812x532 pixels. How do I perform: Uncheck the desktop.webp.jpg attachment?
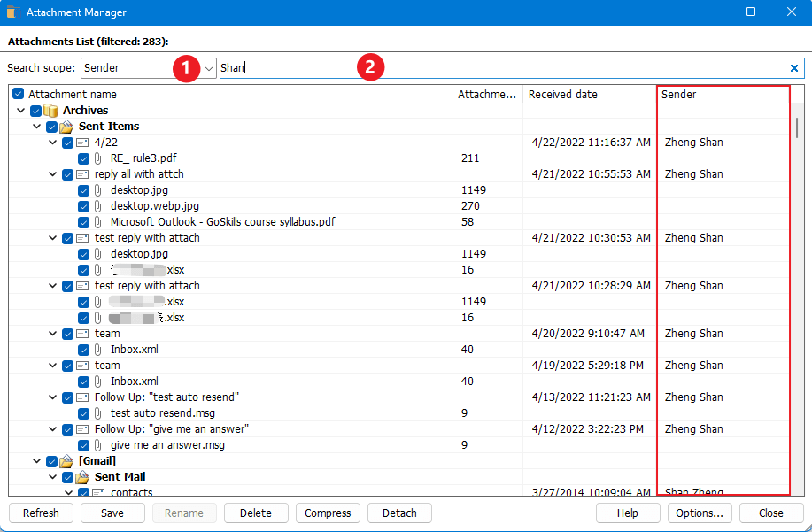[x=83, y=206]
